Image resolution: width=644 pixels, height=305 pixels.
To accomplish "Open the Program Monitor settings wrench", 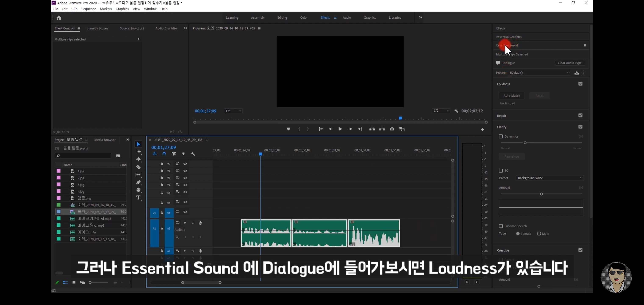I will tap(456, 111).
